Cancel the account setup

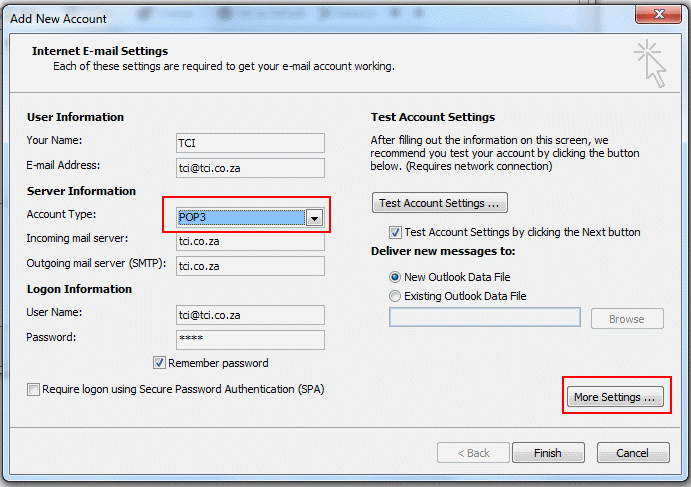[633, 453]
